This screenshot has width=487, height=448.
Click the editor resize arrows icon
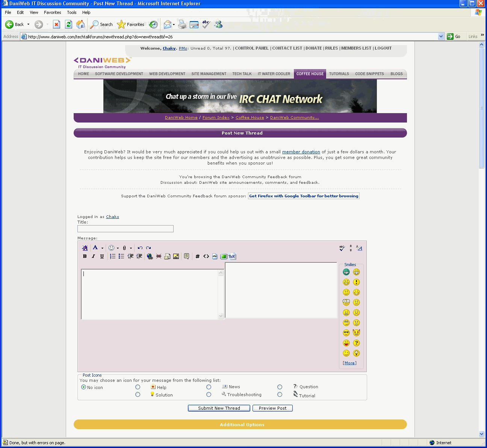coord(351,248)
